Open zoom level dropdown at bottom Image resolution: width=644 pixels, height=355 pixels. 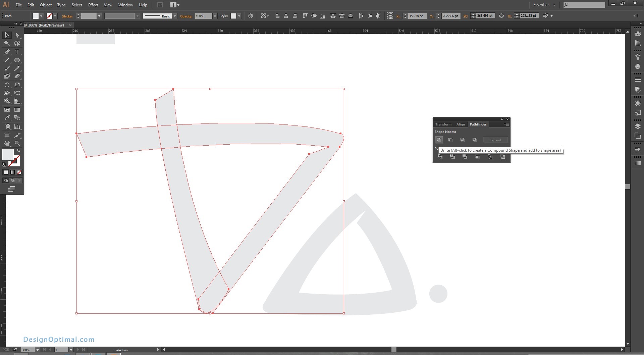pos(37,350)
